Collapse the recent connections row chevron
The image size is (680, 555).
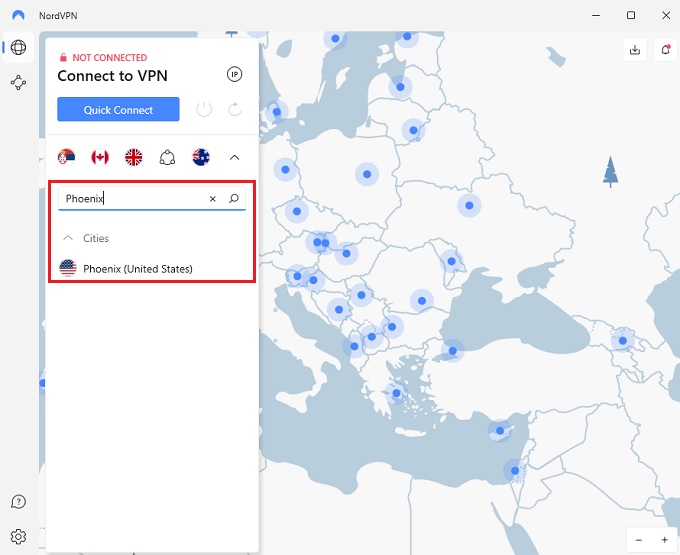234,157
